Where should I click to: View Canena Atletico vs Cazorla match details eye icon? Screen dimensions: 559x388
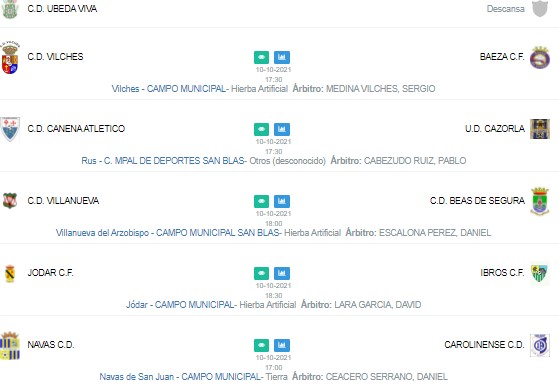[x=261, y=129]
